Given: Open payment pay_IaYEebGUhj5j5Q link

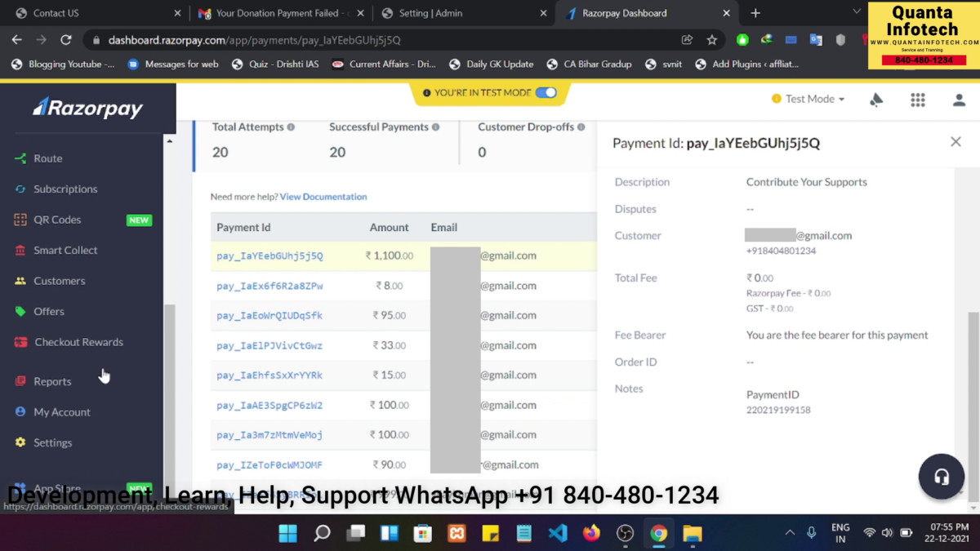Looking at the screenshot, I should [269, 256].
